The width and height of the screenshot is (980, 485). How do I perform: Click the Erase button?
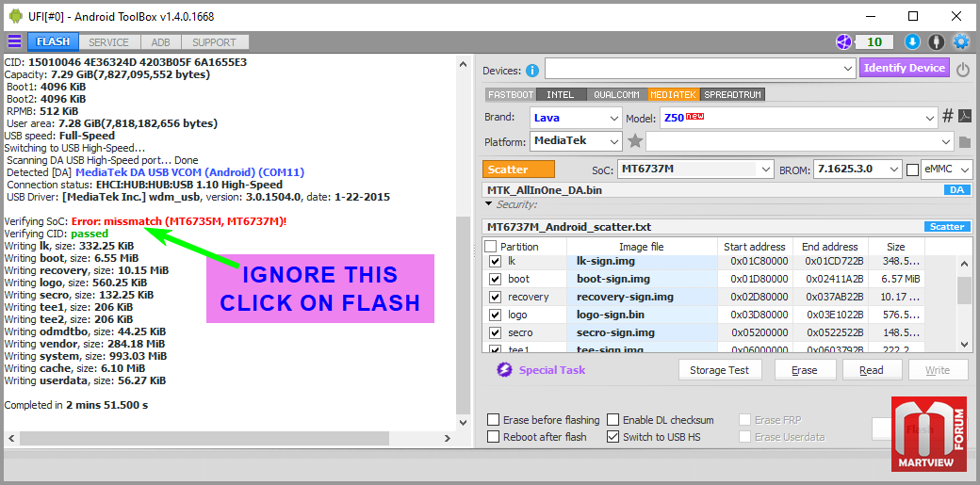pos(805,370)
